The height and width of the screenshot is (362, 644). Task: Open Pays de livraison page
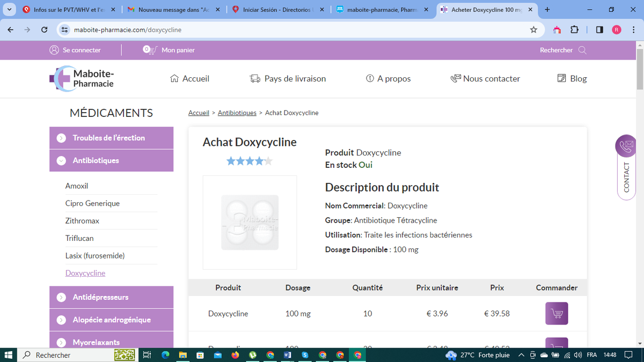click(288, 78)
